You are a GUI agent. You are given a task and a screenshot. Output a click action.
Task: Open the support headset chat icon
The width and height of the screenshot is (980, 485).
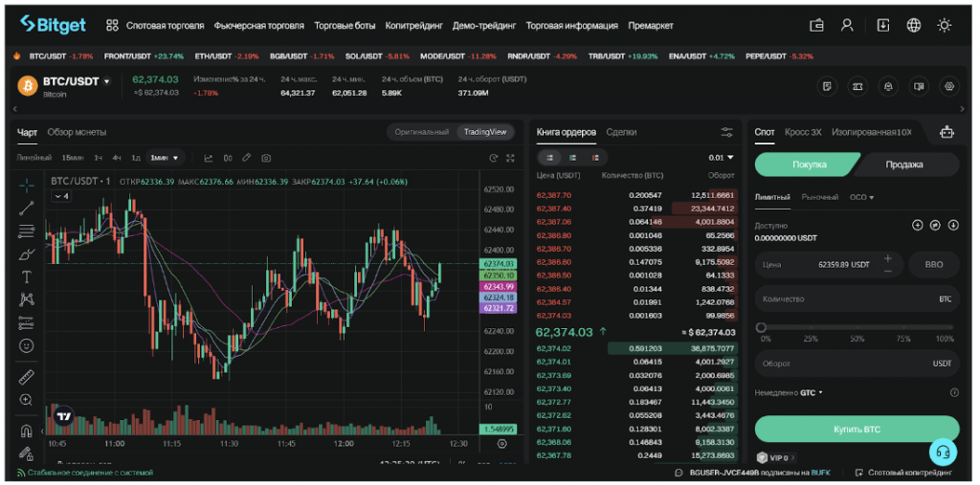943,452
